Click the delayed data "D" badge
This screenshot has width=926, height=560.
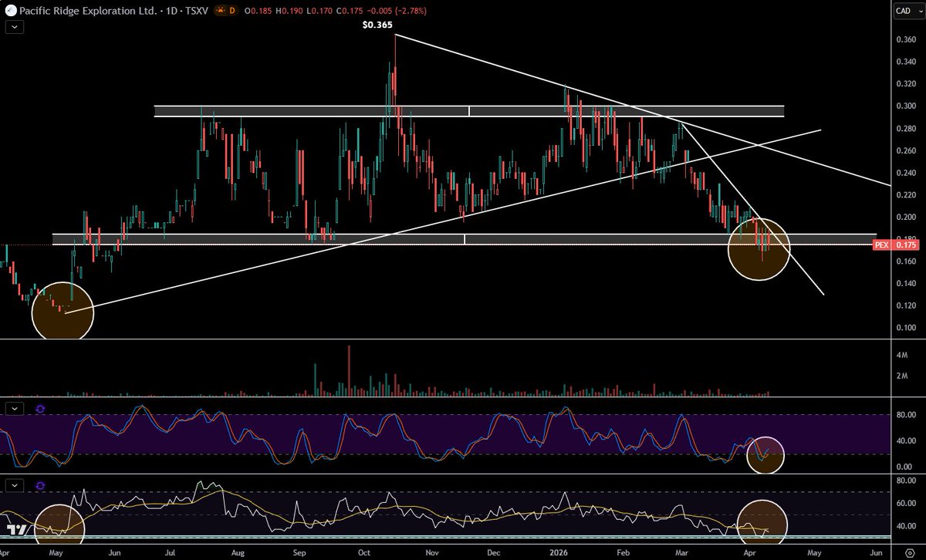tap(233, 11)
